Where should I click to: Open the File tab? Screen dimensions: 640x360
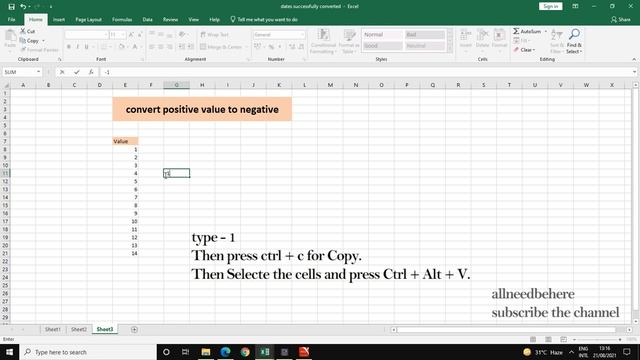coord(11,20)
